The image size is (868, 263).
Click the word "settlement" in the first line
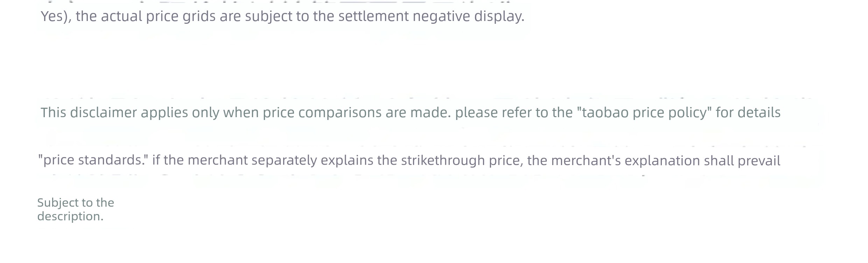point(373,16)
